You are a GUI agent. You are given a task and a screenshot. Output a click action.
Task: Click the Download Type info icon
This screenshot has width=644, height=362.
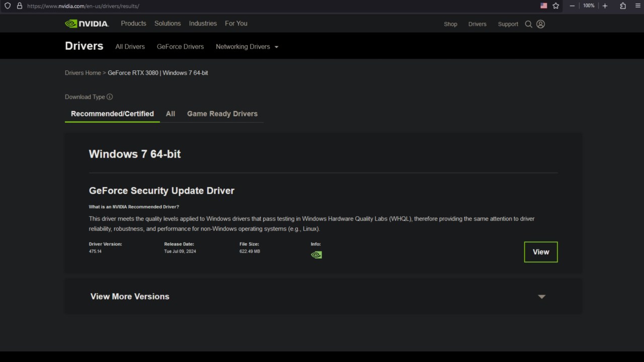pos(110,97)
